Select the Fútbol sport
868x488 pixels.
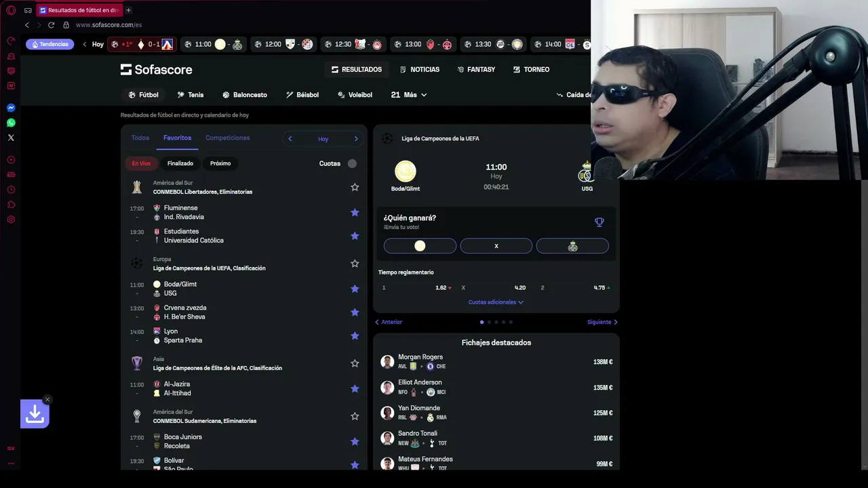click(x=143, y=95)
